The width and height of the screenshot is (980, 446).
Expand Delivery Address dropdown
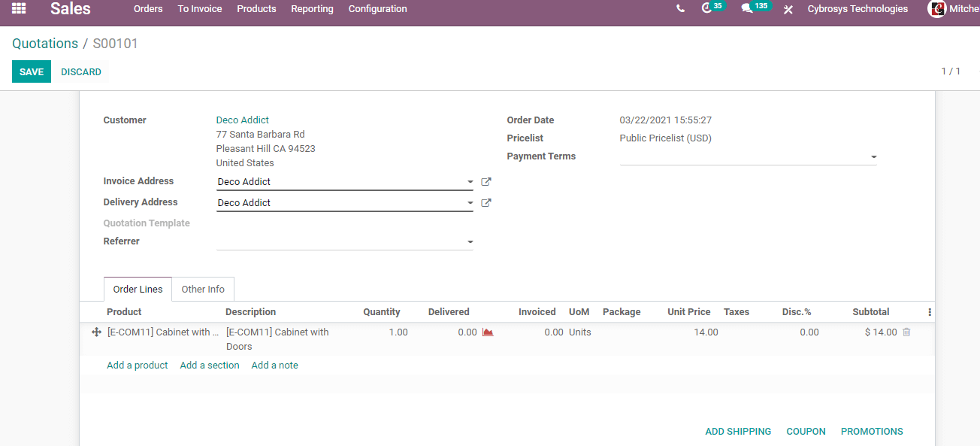(x=470, y=203)
